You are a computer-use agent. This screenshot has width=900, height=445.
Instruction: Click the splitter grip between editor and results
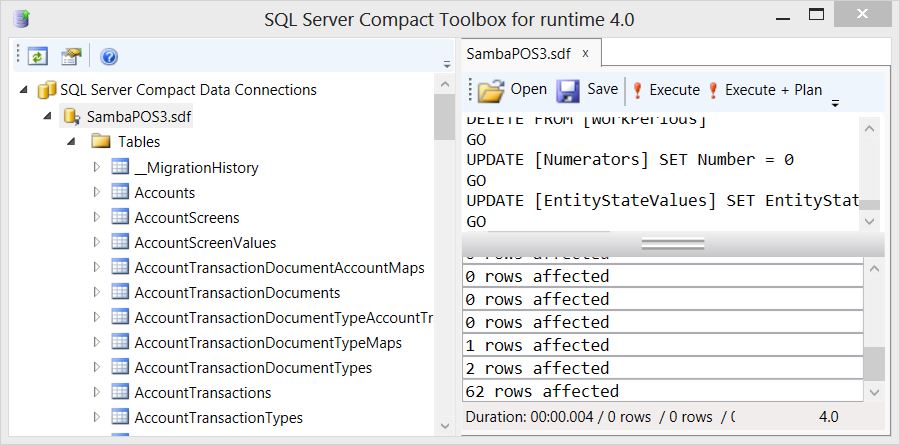click(x=672, y=243)
